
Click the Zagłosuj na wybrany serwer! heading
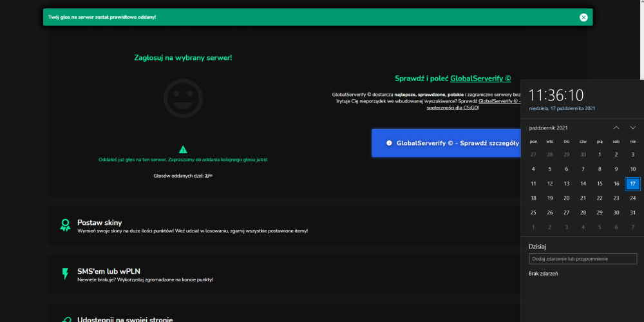click(183, 57)
